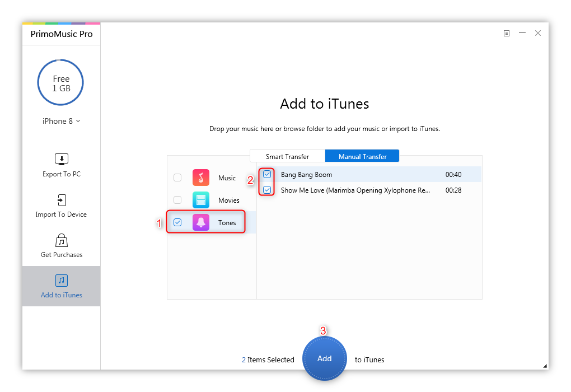Open the Get Purchases bag icon

tap(62, 240)
